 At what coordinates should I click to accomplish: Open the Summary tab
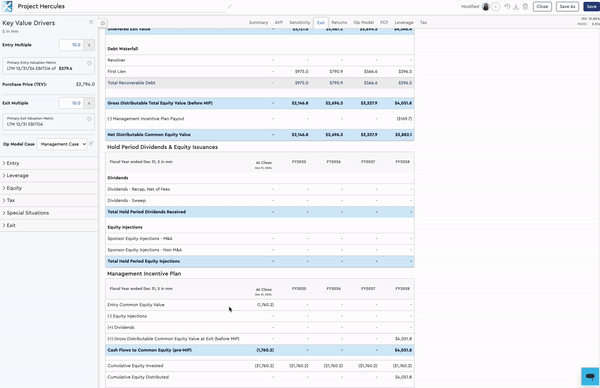(x=258, y=23)
